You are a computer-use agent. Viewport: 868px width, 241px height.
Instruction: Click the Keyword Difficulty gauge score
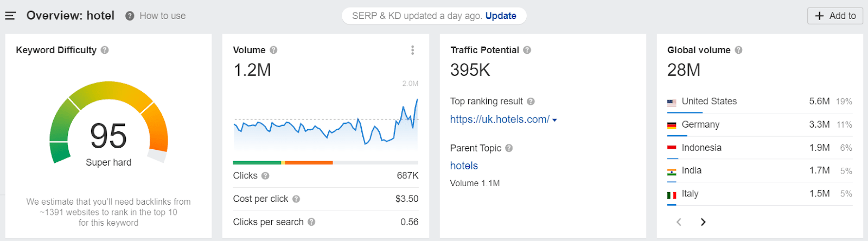pyautogui.click(x=108, y=136)
